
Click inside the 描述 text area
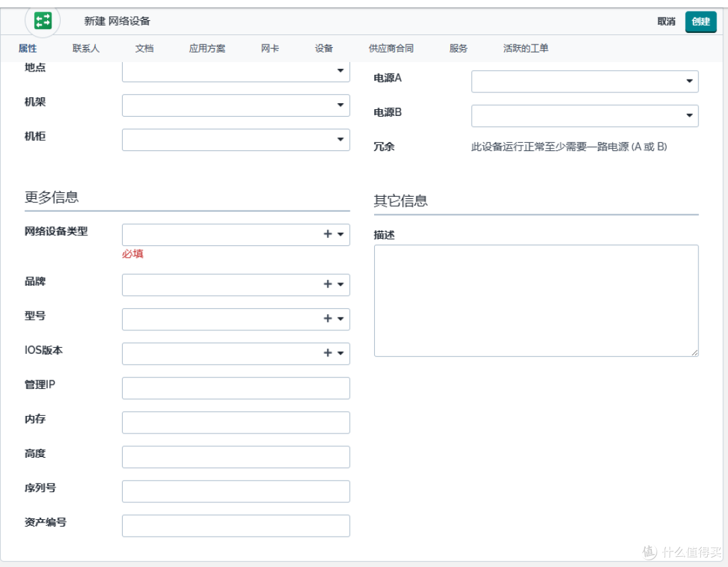(x=537, y=301)
